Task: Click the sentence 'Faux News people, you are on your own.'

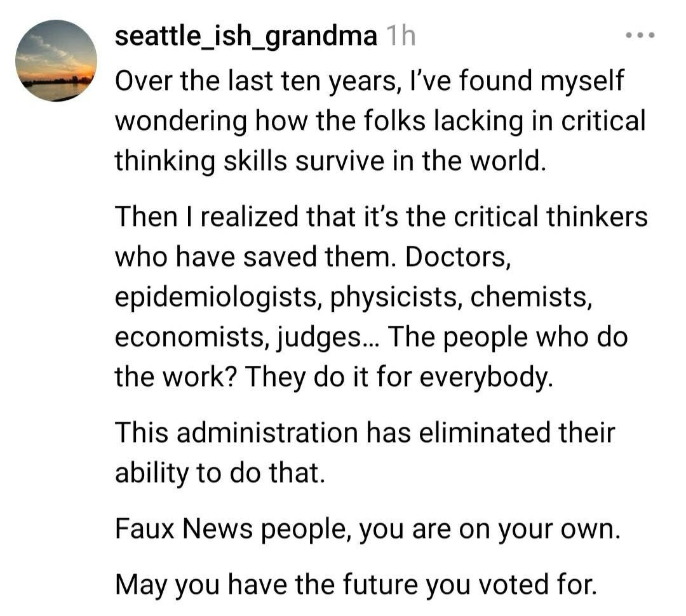Action: point(368,530)
